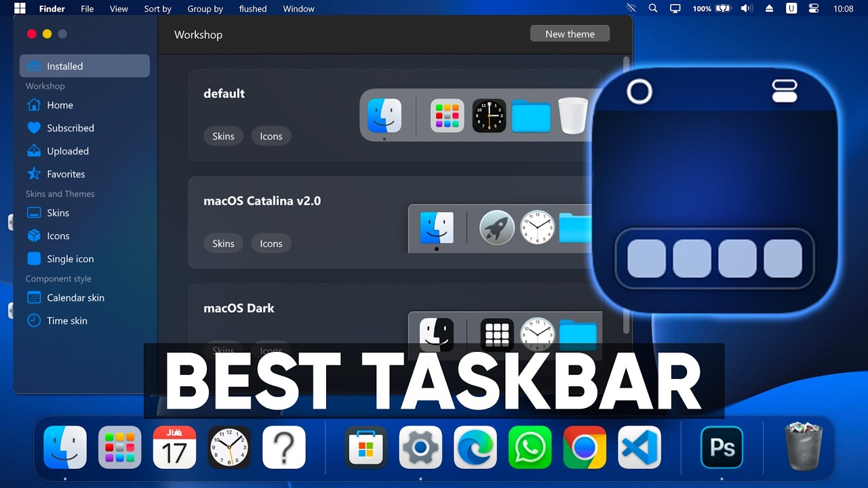
Task: Click the display icon in menu bar
Action: [x=675, y=9]
